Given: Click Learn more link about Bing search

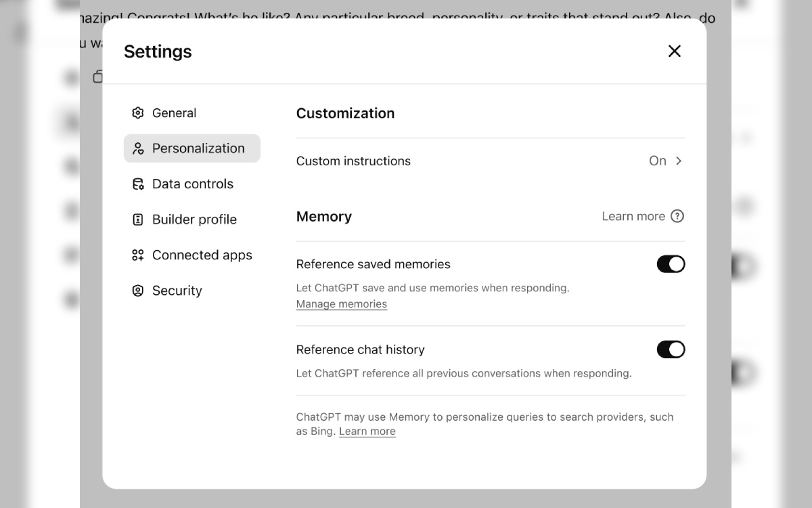Looking at the screenshot, I should tap(367, 431).
